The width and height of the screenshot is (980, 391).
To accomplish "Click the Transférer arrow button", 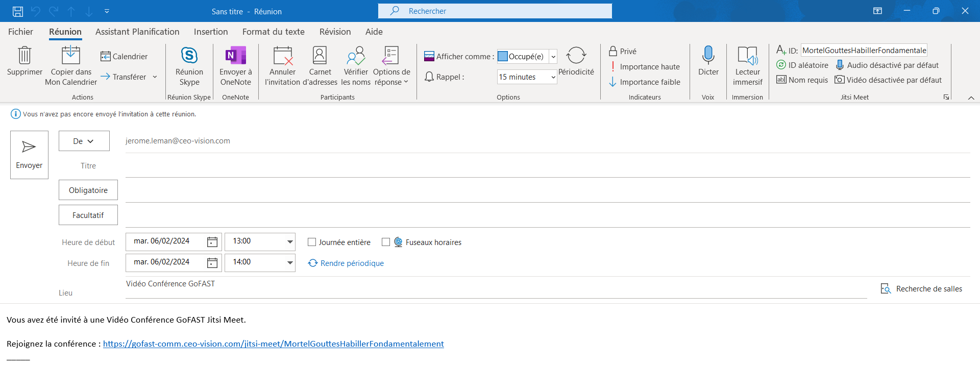I will (124, 77).
